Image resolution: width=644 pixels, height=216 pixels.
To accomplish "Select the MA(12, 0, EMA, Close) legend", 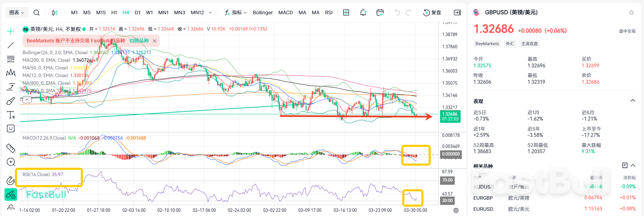I will tap(45, 75).
